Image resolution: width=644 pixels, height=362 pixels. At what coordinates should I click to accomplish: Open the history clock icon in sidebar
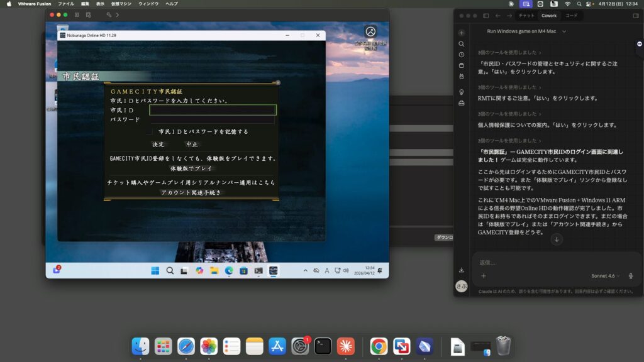pos(462,55)
